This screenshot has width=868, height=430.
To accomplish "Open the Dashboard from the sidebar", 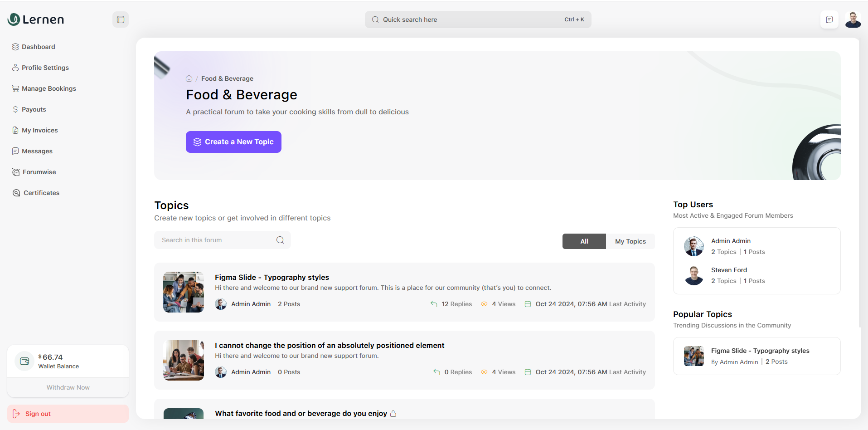I will click(x=38, y=47).
